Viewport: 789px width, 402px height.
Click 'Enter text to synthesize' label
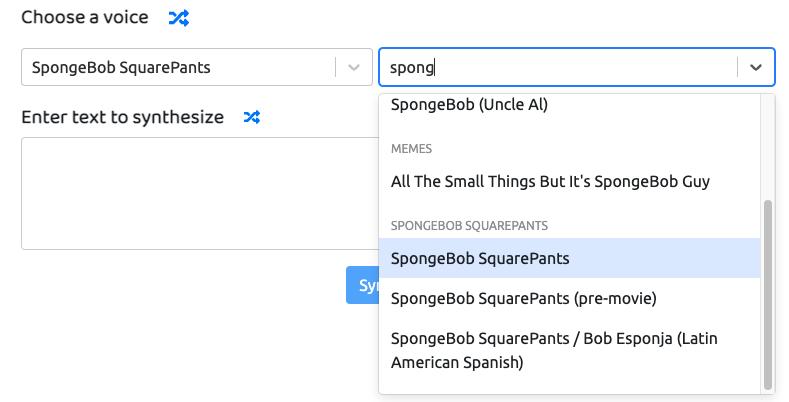tap(122, 117)
